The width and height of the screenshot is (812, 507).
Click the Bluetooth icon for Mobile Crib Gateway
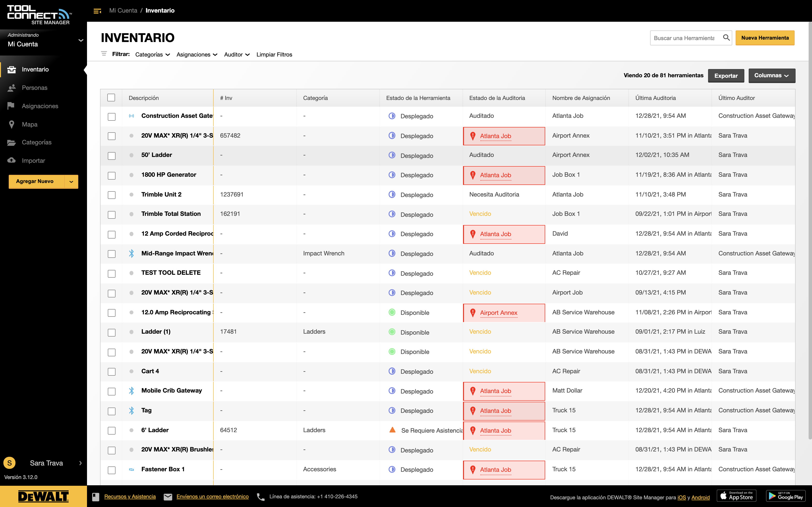tap(131, 391)
